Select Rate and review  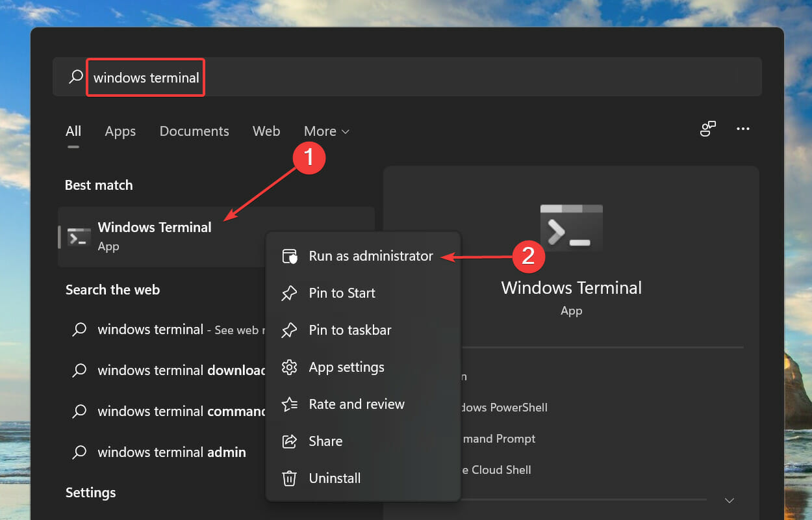363,404
